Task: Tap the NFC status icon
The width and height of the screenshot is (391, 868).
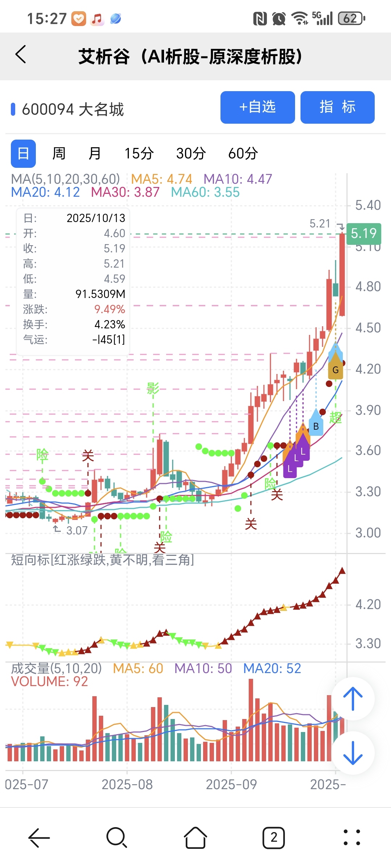Action: (x=260, y=18)
